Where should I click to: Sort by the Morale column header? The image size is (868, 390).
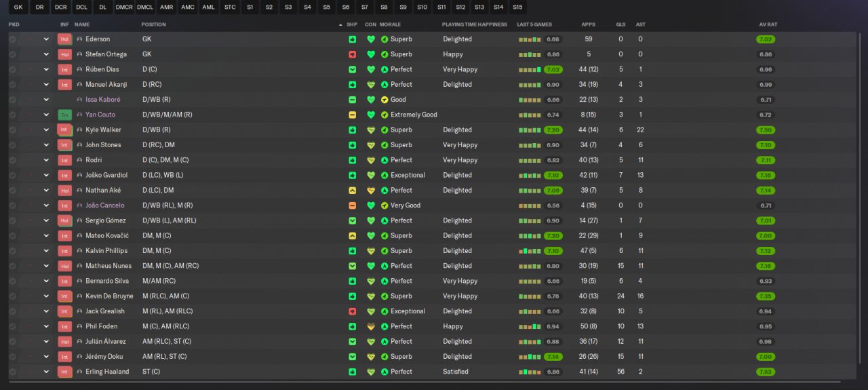tap(390, 24)
